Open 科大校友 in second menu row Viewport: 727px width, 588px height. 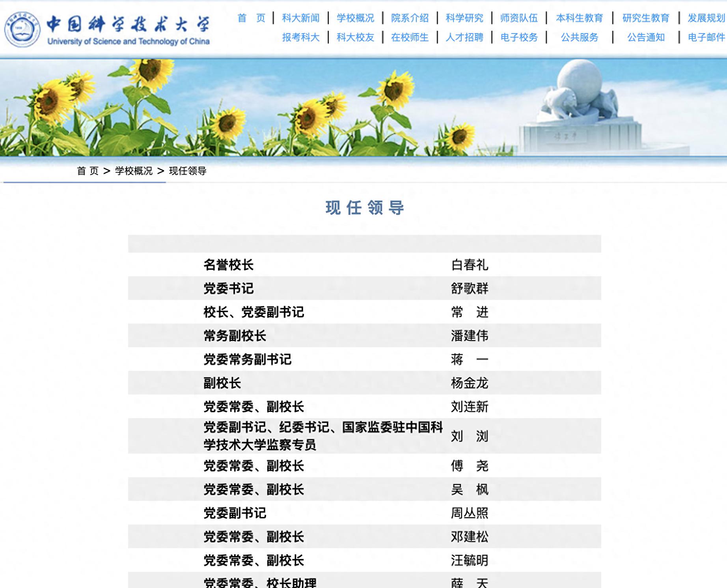[x=355, y=37]
